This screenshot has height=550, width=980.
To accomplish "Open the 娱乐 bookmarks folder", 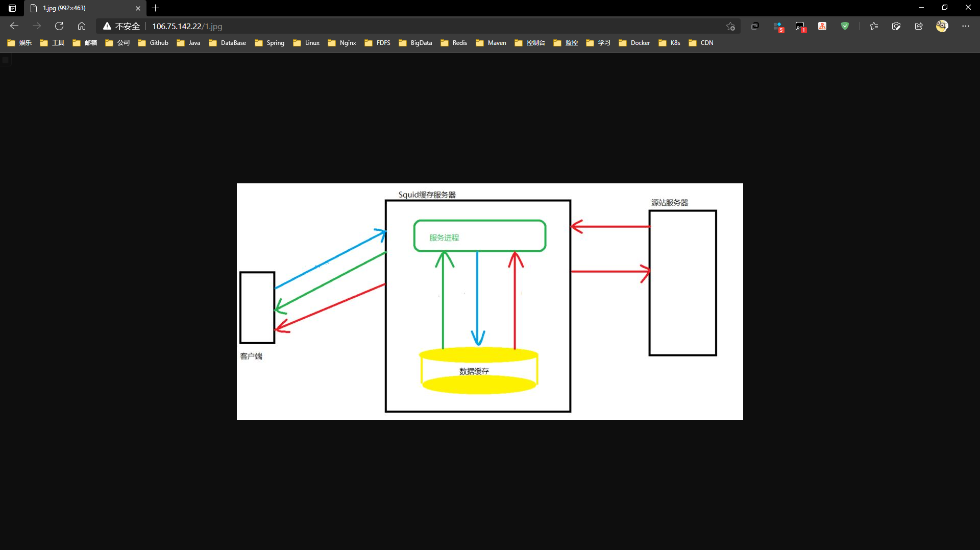I will click(x=19, y=43).
